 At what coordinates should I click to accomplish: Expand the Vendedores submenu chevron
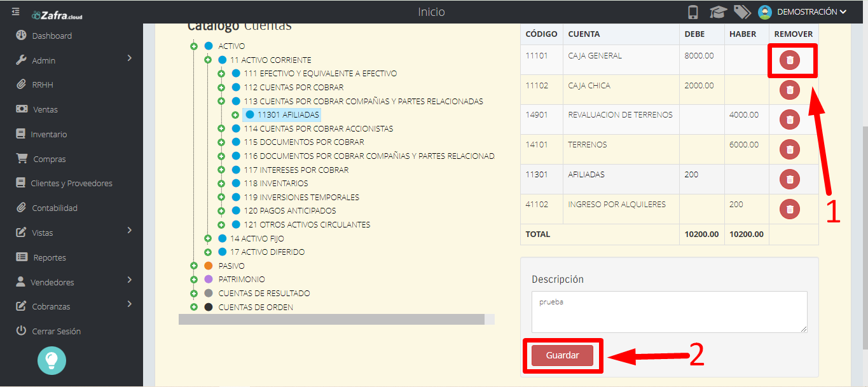point(130,280)
